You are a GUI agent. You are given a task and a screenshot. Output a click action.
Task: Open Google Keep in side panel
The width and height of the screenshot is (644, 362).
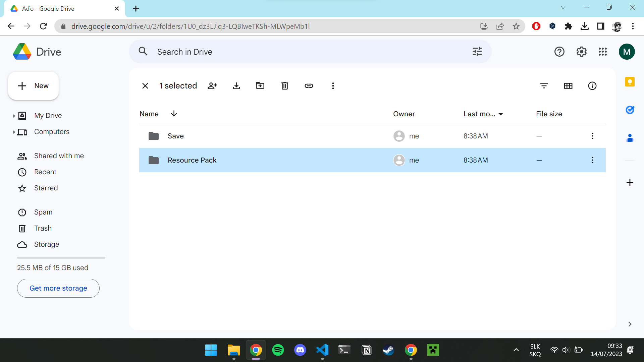click(630, 82)
